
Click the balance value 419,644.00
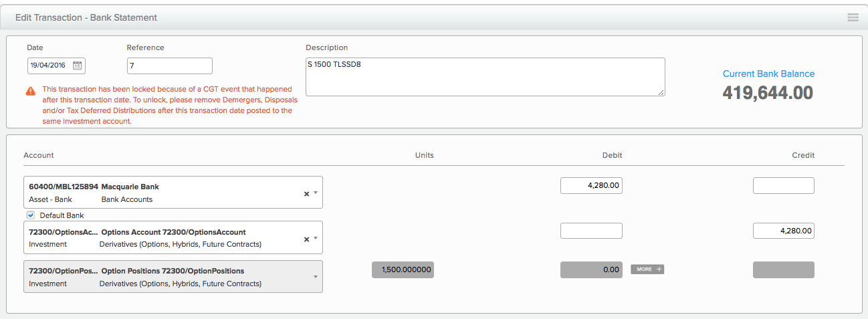[x=768, y=92]
